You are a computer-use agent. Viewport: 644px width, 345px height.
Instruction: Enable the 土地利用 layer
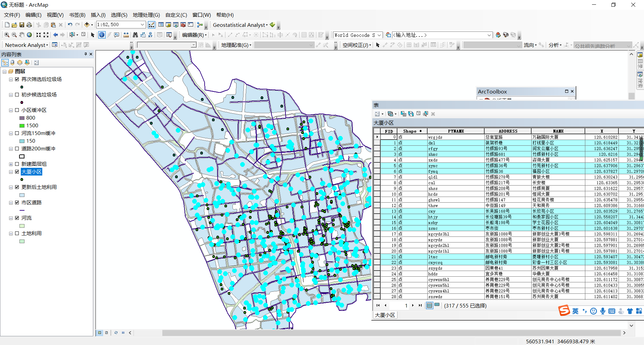pos(17,233)
